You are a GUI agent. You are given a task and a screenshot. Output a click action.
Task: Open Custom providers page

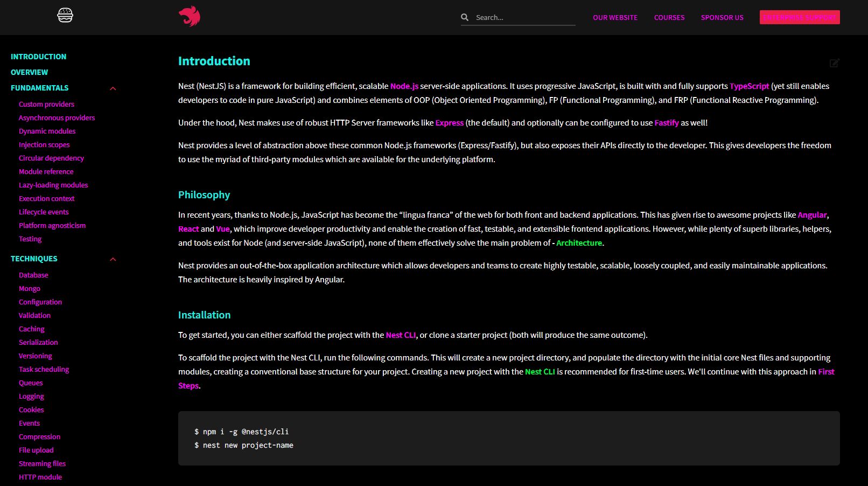[x=46, y=104]
